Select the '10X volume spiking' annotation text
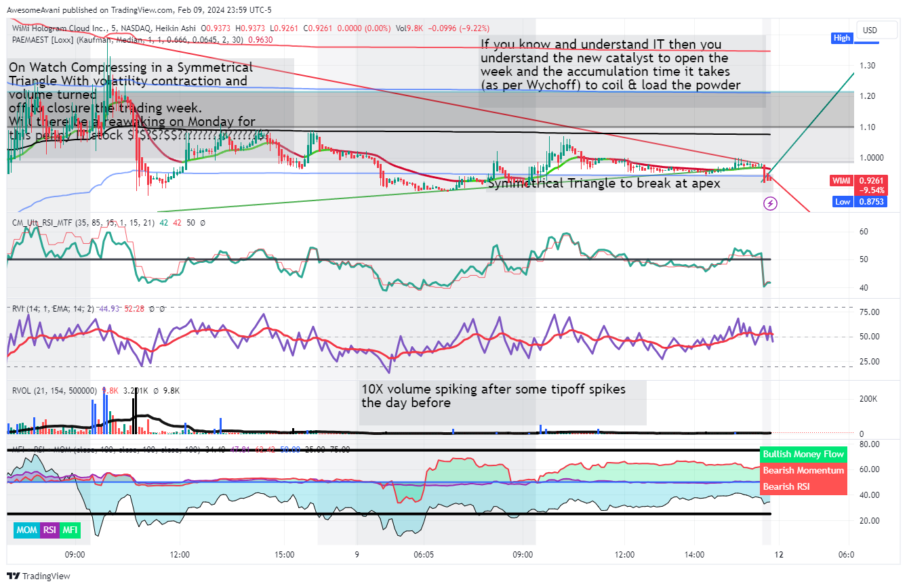 (493, 396)
